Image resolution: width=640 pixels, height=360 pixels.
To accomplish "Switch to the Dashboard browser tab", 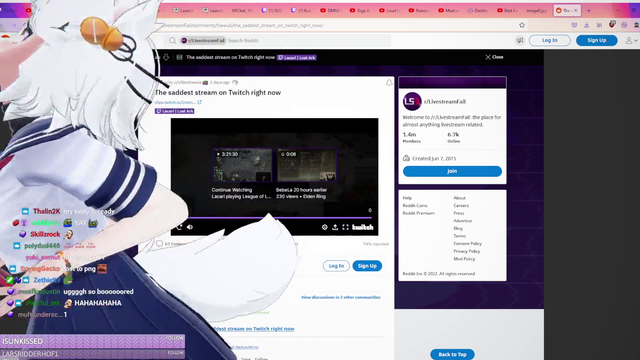I will (478, 11).
